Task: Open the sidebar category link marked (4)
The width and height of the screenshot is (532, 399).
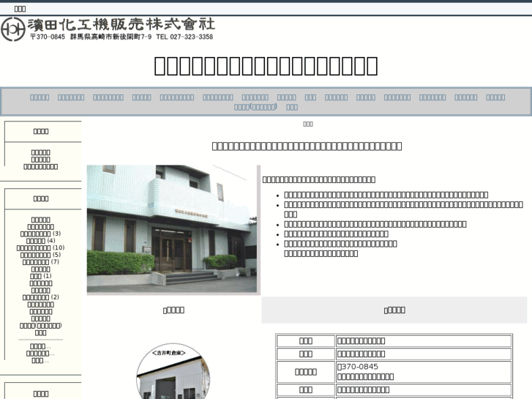Action: (x=36, y=240)
